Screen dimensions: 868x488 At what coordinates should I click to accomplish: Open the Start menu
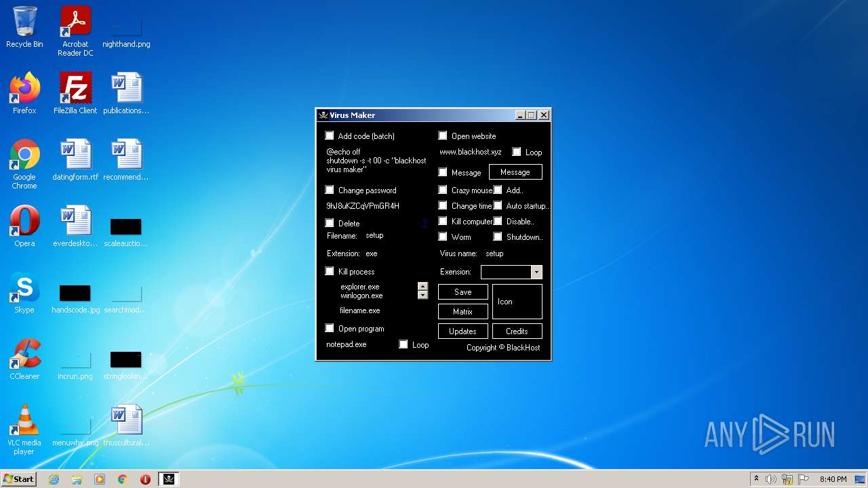[x=18, y=479]
